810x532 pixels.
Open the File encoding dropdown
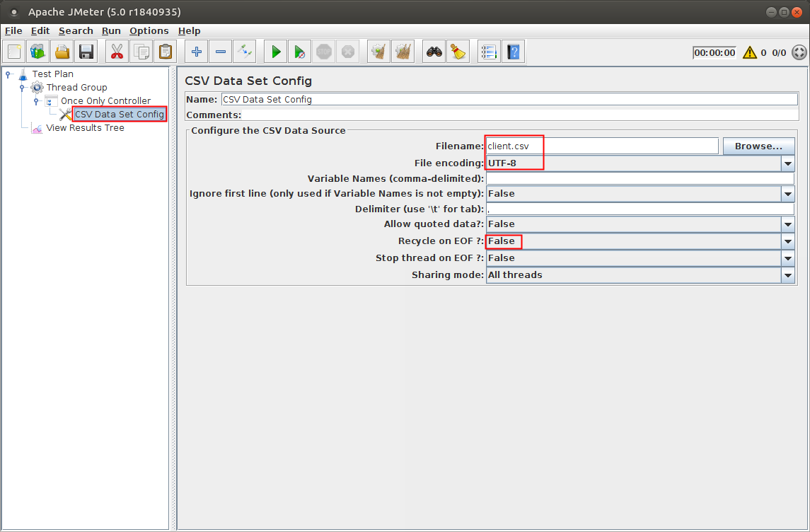[x=788, y=163]
